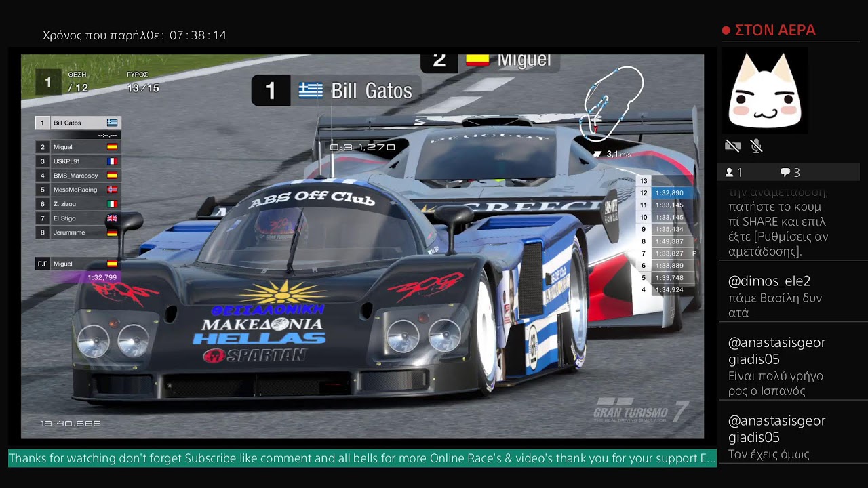The width and height of the screenshot is (868, 488).
Task: Click the lap 12 time 1:32,890
Action: click(x=669, y=193)
